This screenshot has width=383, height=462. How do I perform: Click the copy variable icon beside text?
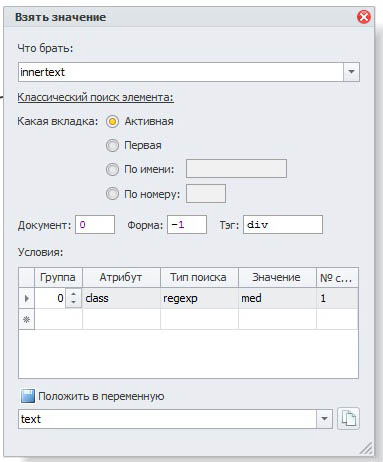[348, 419]
